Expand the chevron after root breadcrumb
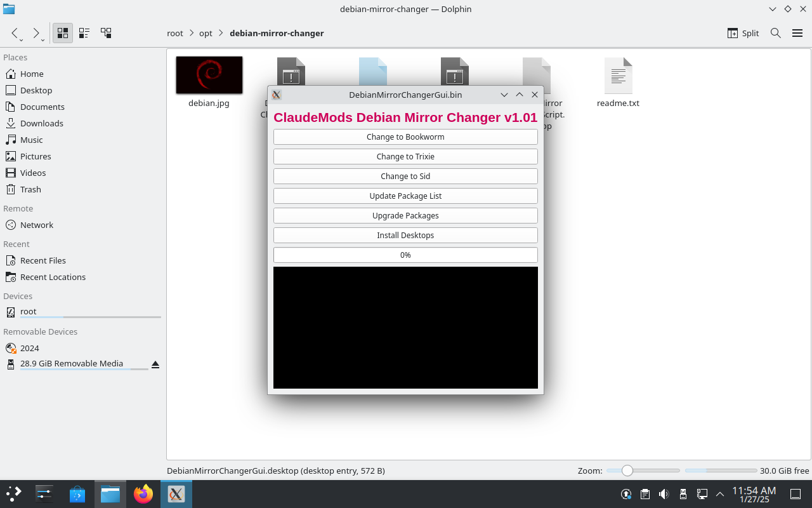Image resolution: width=812 pixels, height=508 pixels. [191, 33]
